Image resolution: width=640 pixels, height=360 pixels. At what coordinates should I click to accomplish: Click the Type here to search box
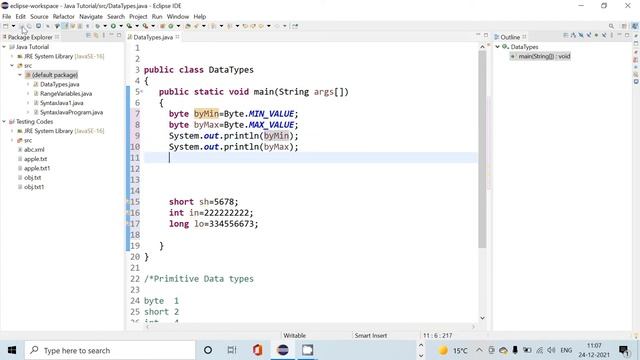(110, 350)
